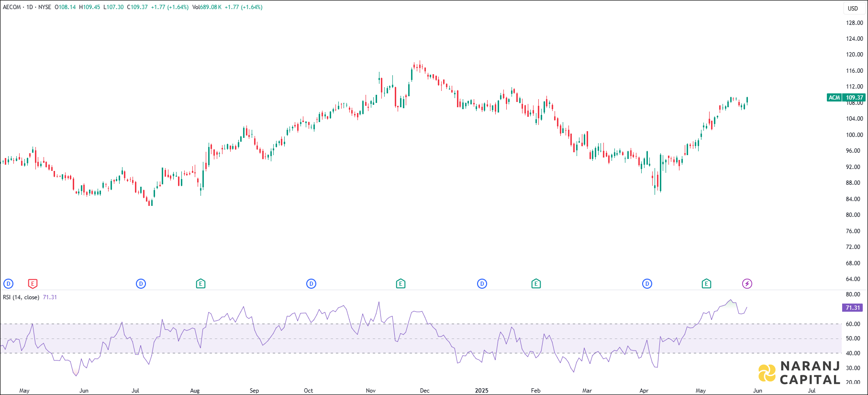Click the Dec label on time axis
The height and width of the screenshot is (395, 868).
tap(424, 391)
